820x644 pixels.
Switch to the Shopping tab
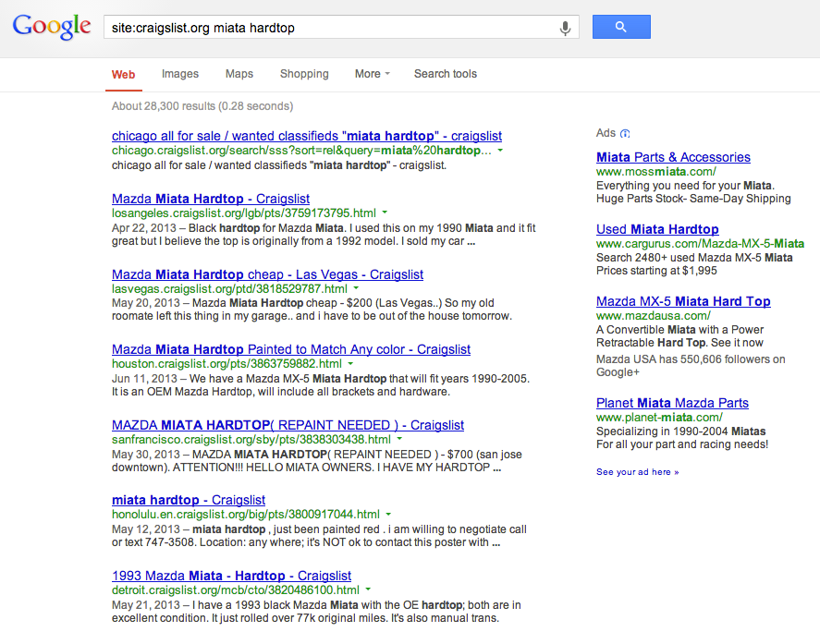click(x=304, y=74)
